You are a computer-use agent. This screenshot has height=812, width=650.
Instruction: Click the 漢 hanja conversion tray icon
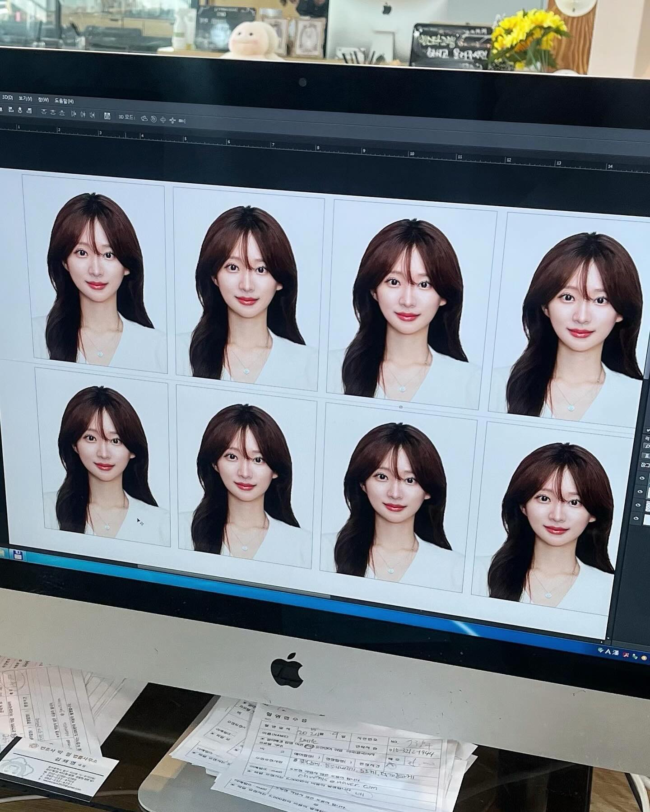(615, 654)
